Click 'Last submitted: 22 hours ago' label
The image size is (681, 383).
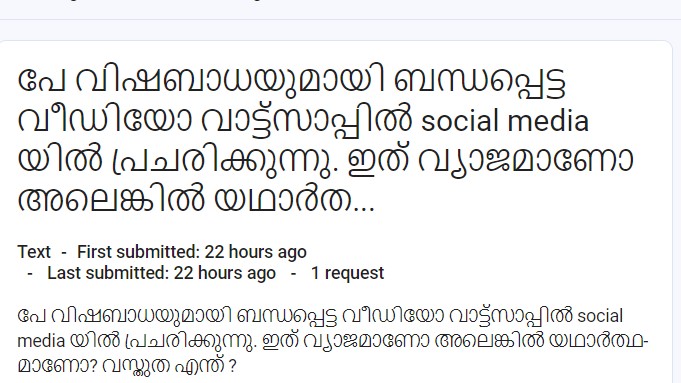coord(161,273)
